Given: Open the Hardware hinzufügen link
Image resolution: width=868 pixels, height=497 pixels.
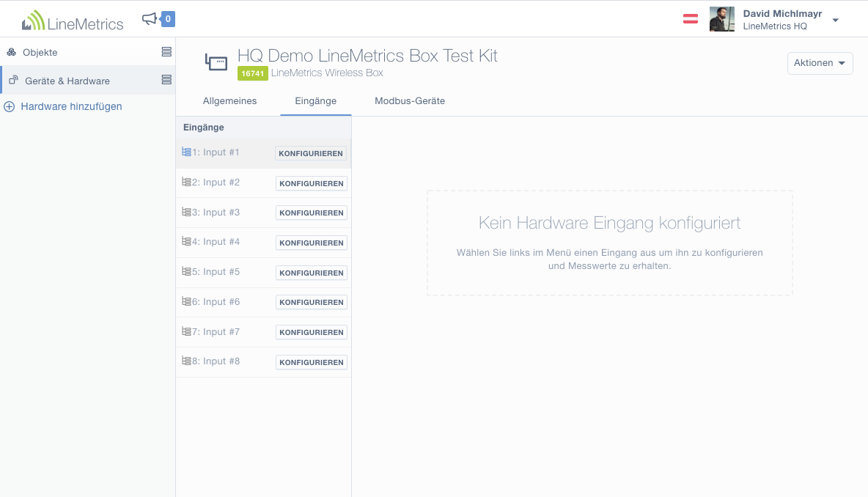Looking at the screenshot, I should (71, 106).
